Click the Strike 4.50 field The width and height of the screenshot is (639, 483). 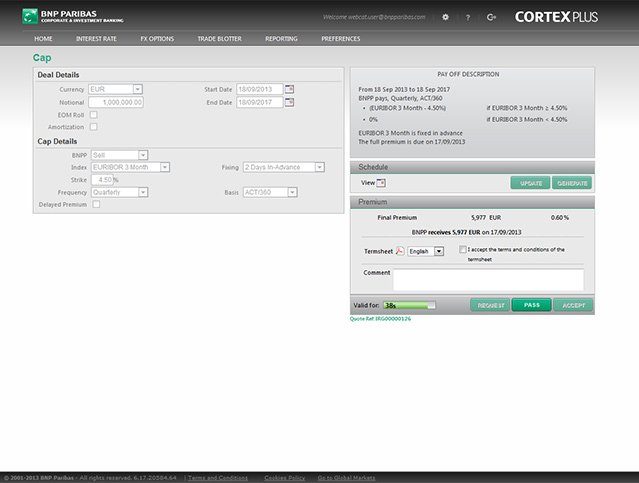point(102,180)
